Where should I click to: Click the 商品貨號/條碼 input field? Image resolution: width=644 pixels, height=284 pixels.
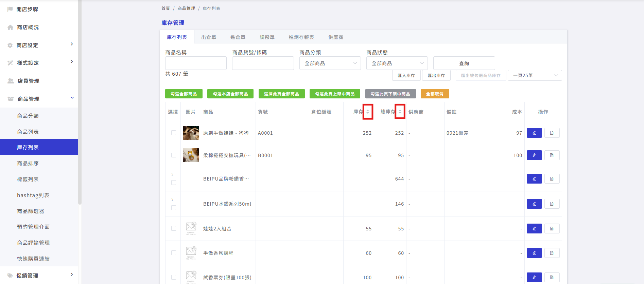click(263, 63)
